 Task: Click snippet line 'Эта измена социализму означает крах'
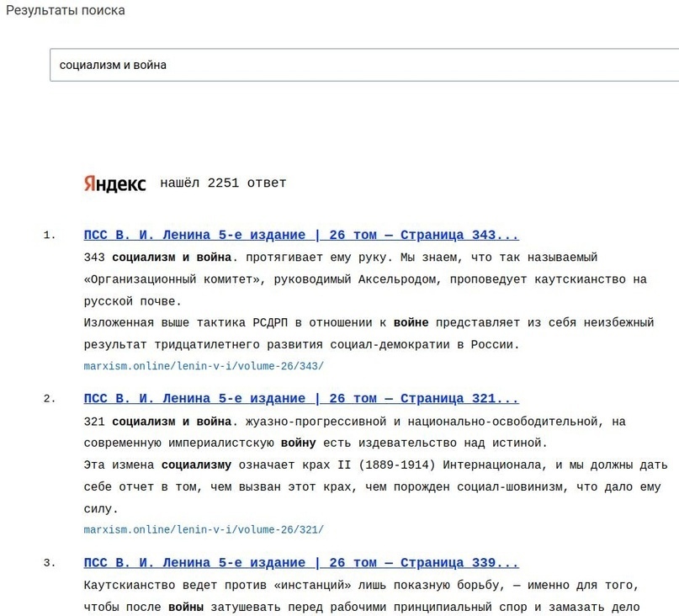pos(375,465)
